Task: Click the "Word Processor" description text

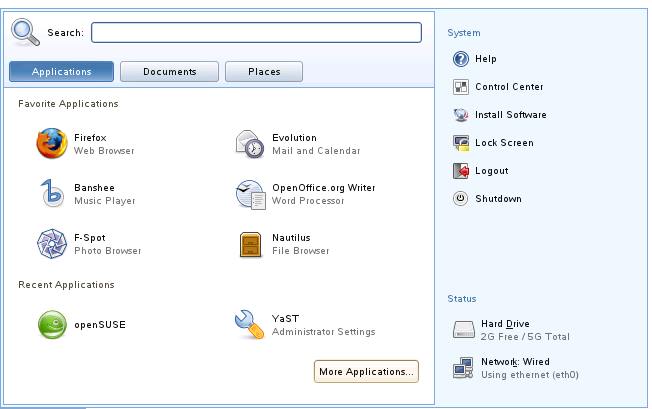Action: point(308,201)
